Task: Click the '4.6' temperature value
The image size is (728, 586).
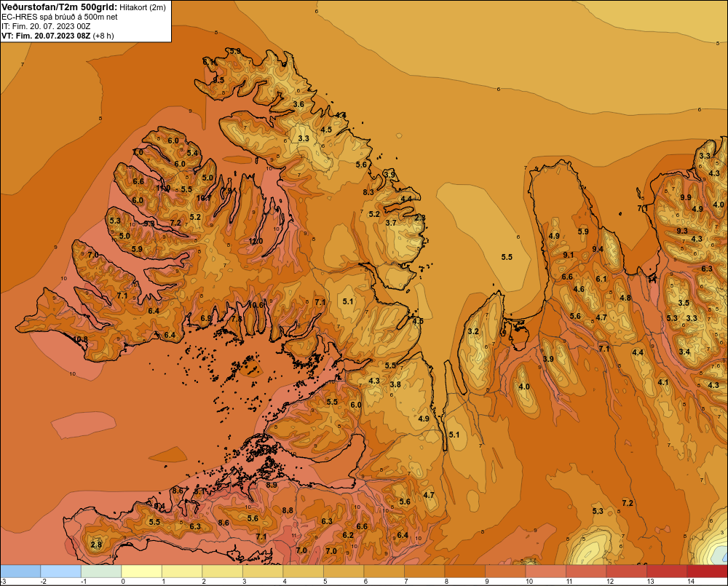Action: click(x=579, y=289)
